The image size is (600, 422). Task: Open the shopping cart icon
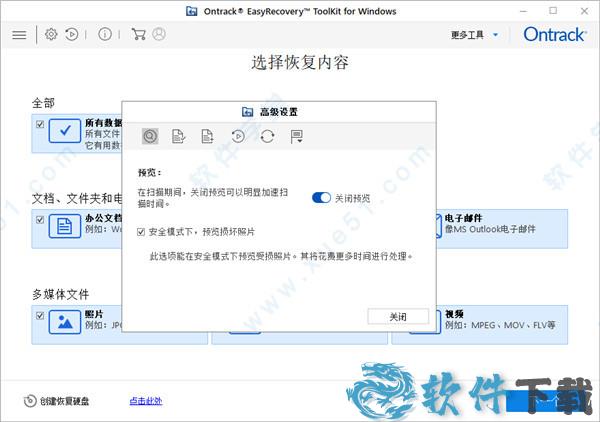point(138,34)
